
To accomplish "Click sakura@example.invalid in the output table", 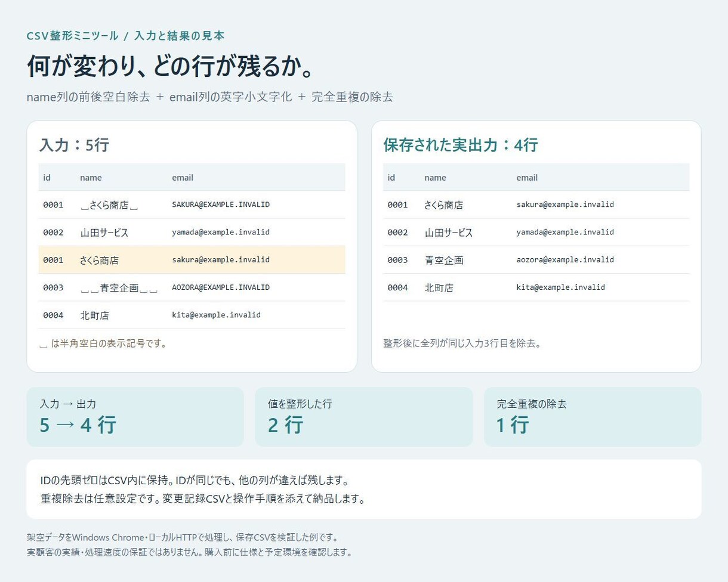I will pyautogui.click(x=565, y=205).
